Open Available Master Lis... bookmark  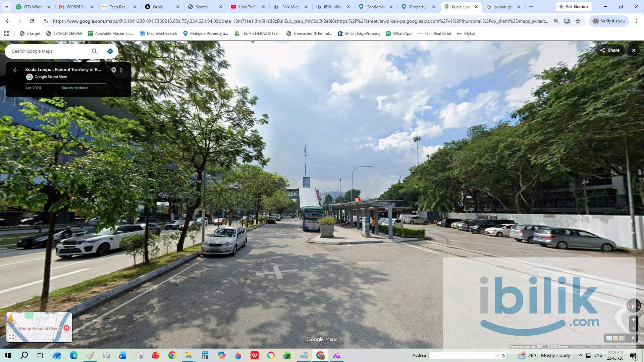110,34
